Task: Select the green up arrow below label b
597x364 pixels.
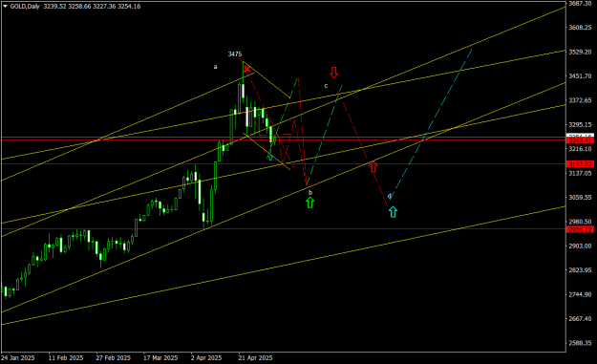Action: tap(310, 203)
